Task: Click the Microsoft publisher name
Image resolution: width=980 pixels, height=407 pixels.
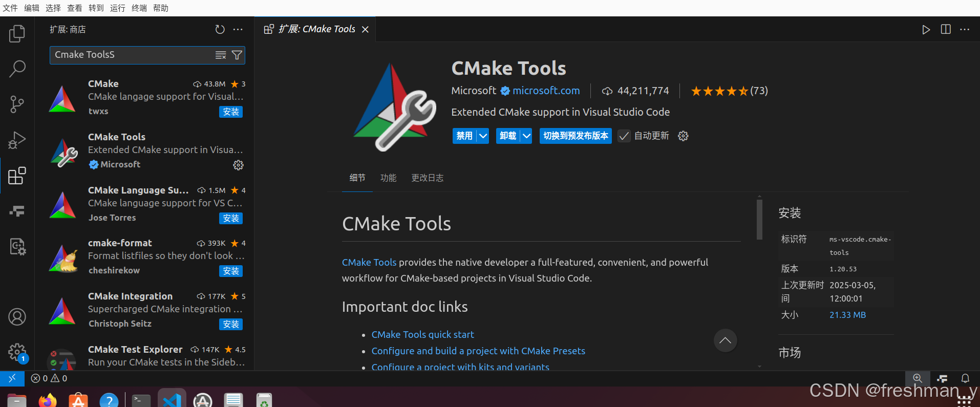Action: pos(474,91)
